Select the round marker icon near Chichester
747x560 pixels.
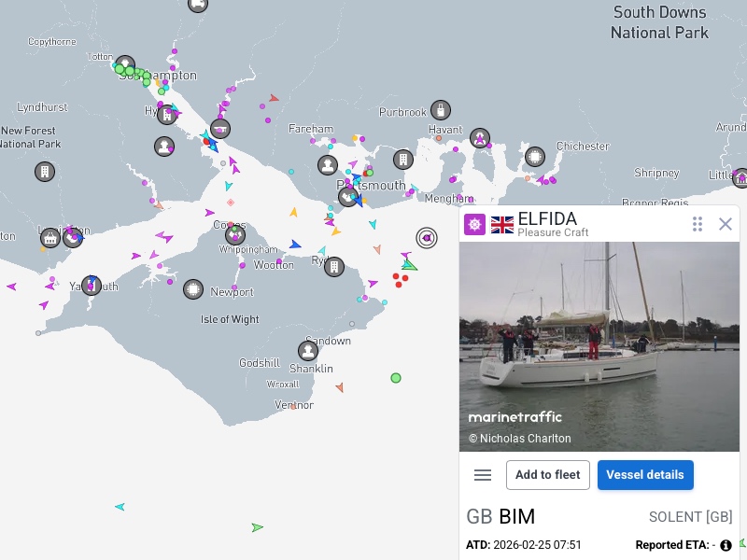(x=534, y=157)
